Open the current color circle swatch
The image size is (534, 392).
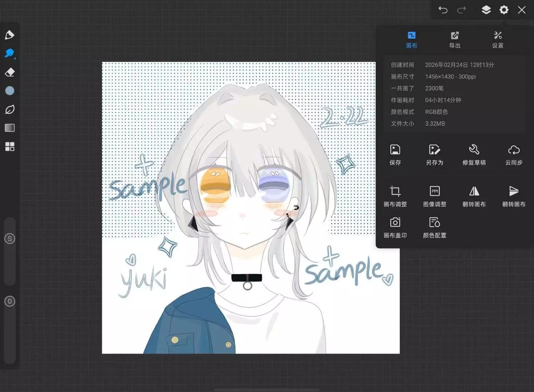[x=9, y=91]
